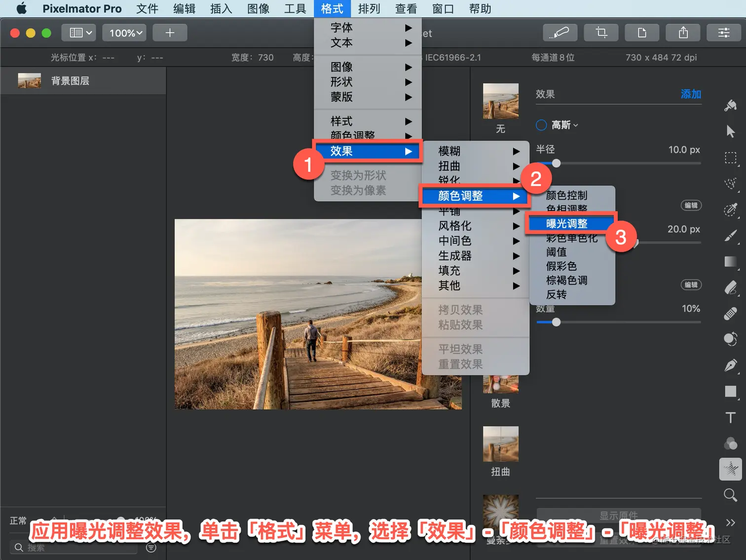The width and height of the screenshot is (746, 560).
Task: Click the 添加 effect link
Action: pyautogui.click(x=691, y=94)
